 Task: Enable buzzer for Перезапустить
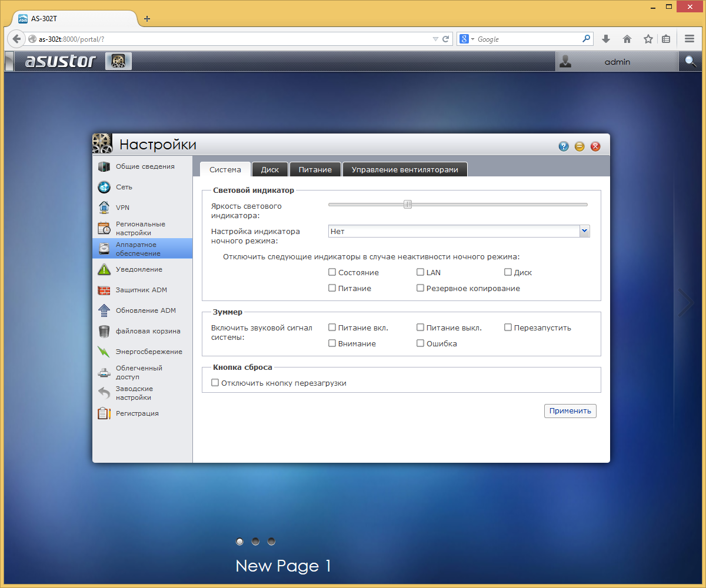[508, 328]
